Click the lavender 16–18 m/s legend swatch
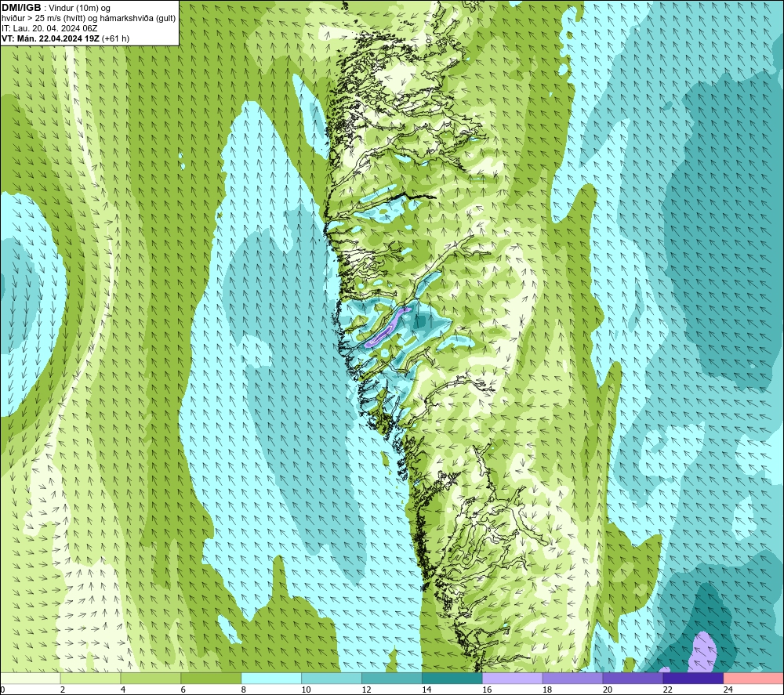 point(513,678)
